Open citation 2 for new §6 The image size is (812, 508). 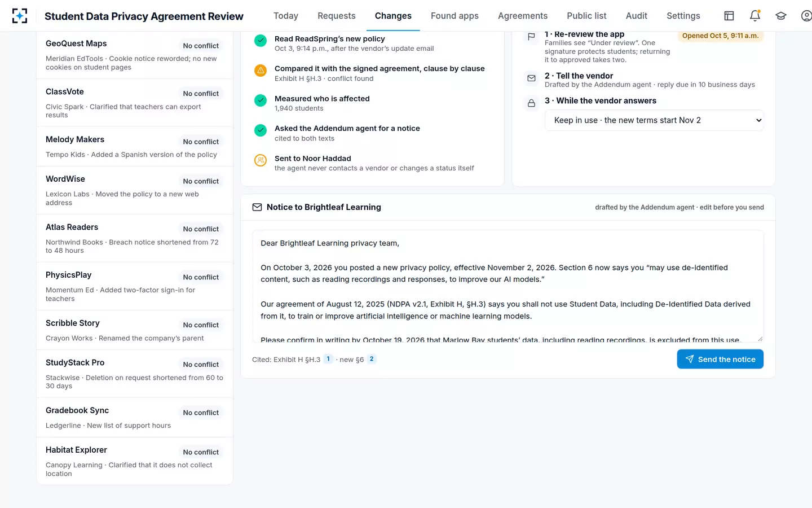point(372,359)
